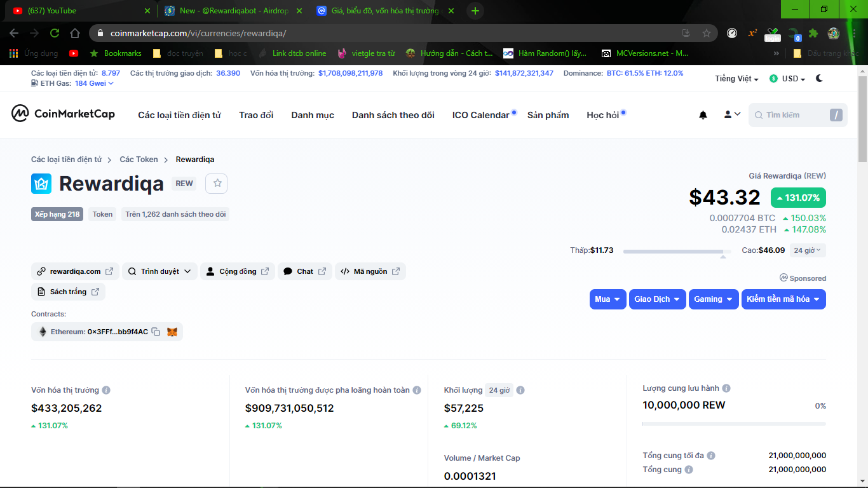Open the Giao Dịch dropdown button

click(658, 299)
